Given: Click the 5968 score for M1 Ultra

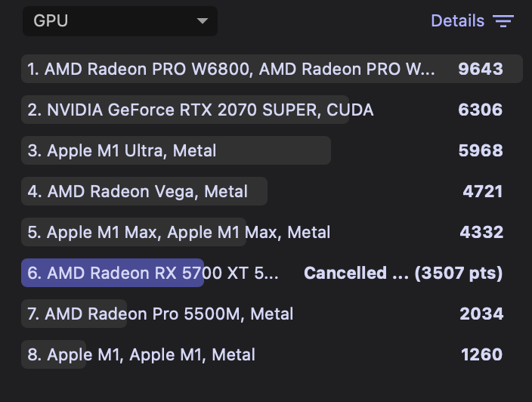Looking at the screenshot, I should point(480,150).
